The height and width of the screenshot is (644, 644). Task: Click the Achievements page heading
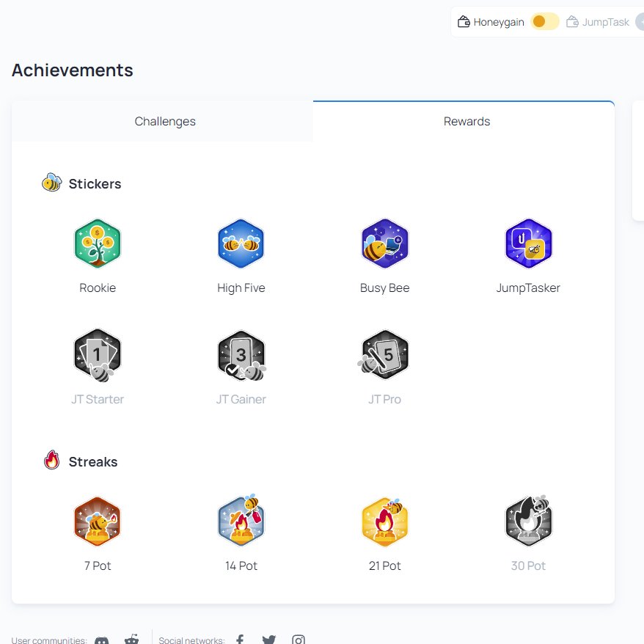[x=73, y=70]
